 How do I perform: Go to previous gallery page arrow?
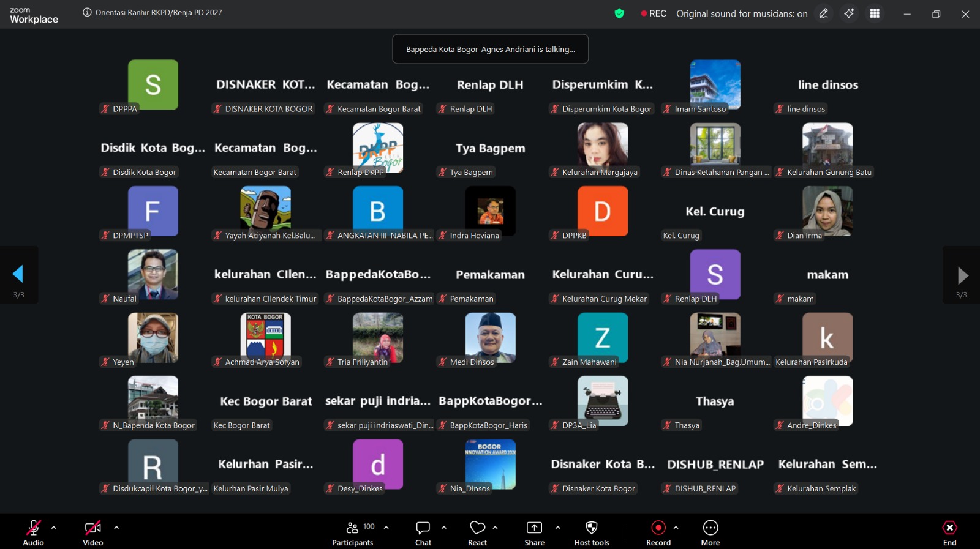(x=18, y=274)
